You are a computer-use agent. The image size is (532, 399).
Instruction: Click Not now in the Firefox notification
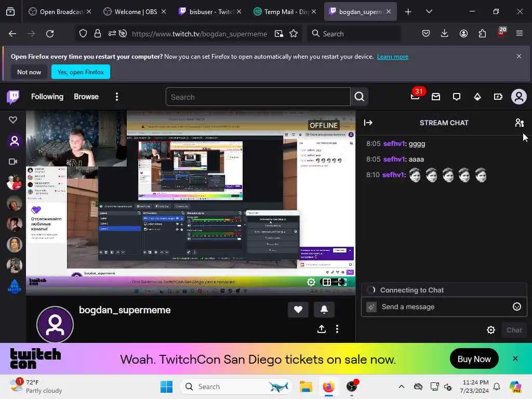point(29,72)
